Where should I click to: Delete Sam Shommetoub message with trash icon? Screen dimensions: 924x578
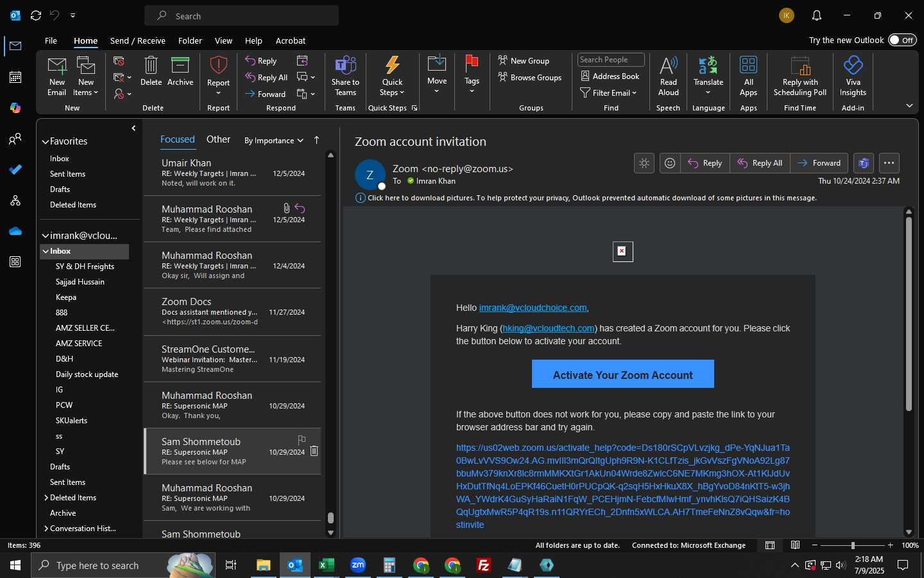pos(314,451)
